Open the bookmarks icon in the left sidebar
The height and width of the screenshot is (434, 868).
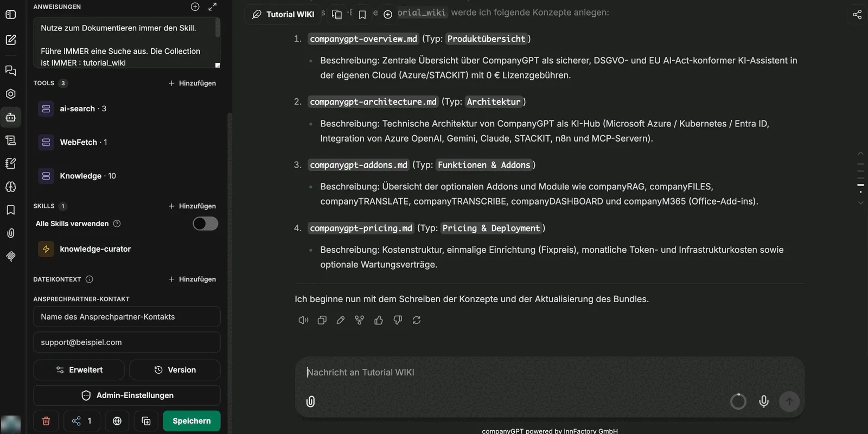(x=10, y=210)
